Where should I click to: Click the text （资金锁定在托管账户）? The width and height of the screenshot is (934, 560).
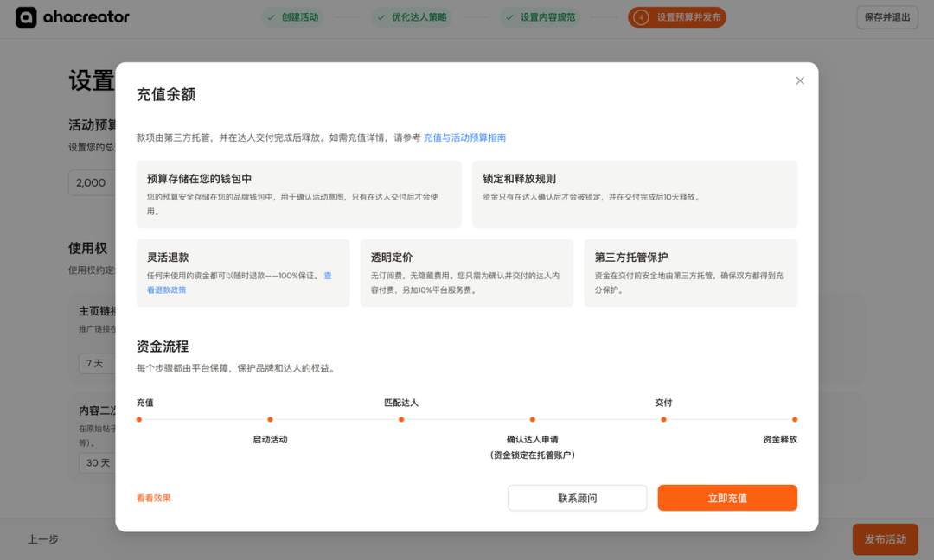click(533, 455)
